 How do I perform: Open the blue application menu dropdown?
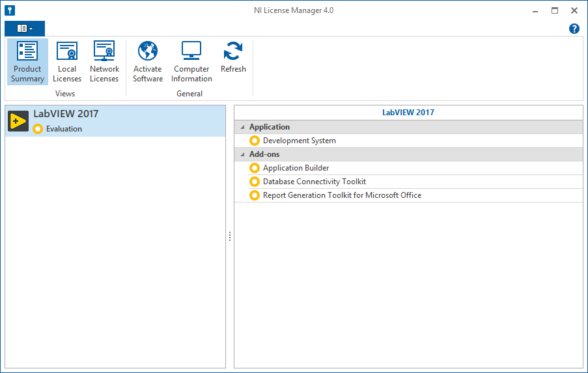point(25,29)
